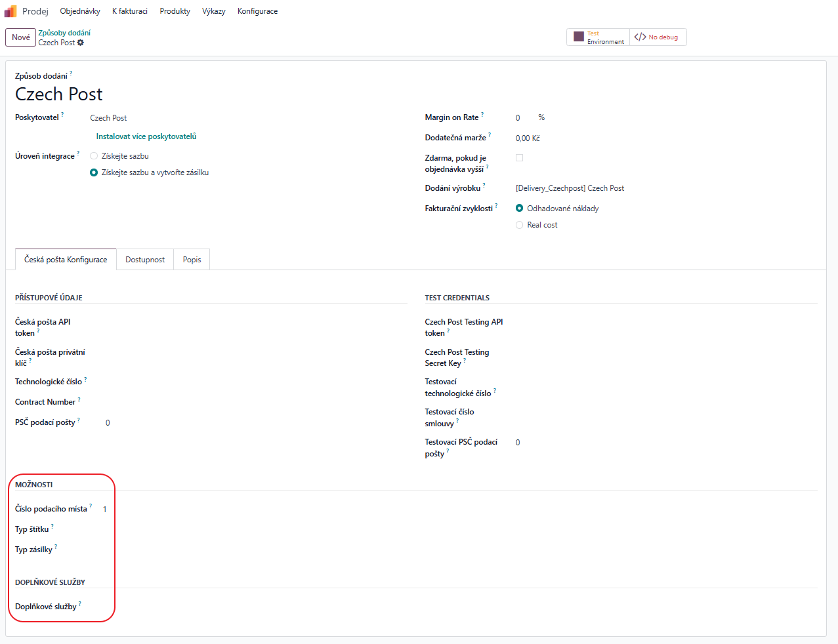Open the Objednávky menu
838x644 pixels.
pyautogui.click(x=80, y=11)
